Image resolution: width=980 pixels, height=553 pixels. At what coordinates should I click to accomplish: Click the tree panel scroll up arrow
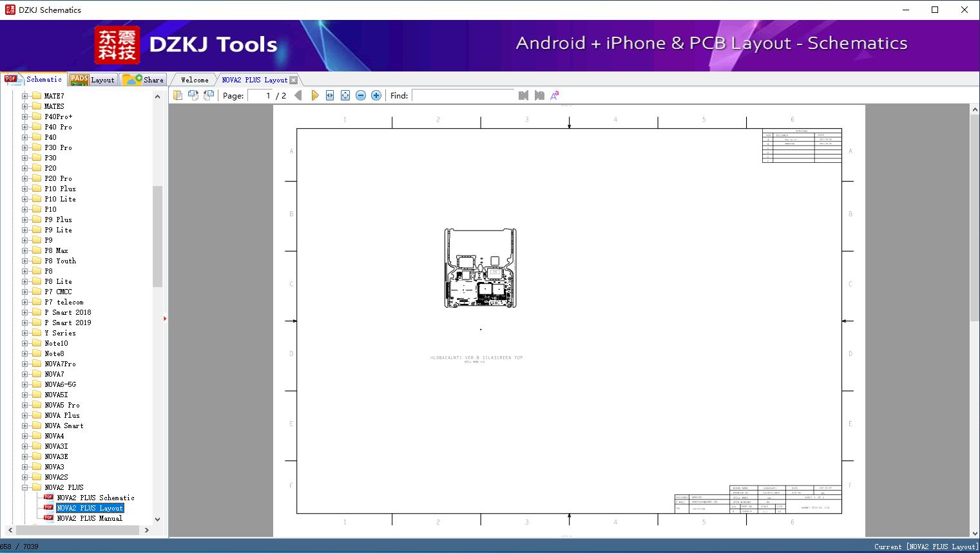pos(157,97)
